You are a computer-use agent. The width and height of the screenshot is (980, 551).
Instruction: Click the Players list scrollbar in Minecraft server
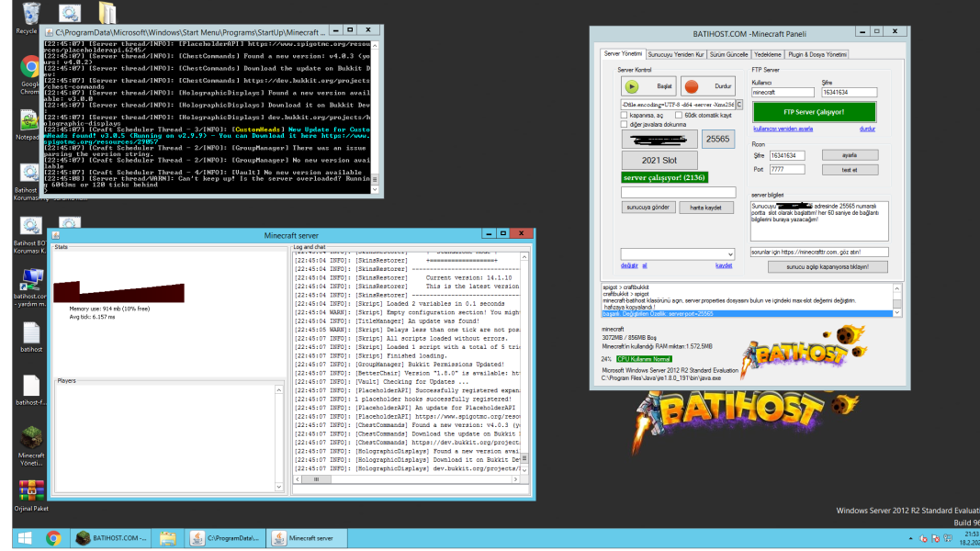278,438
